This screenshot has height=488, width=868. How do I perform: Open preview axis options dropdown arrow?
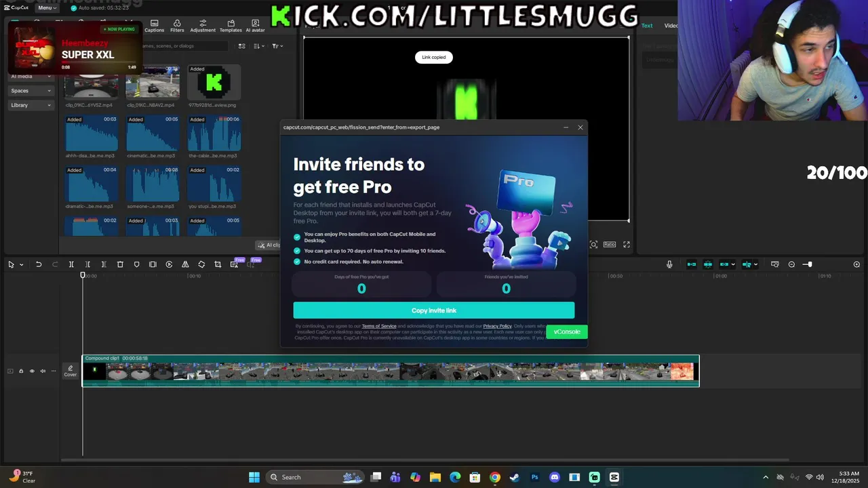[755, 265]
